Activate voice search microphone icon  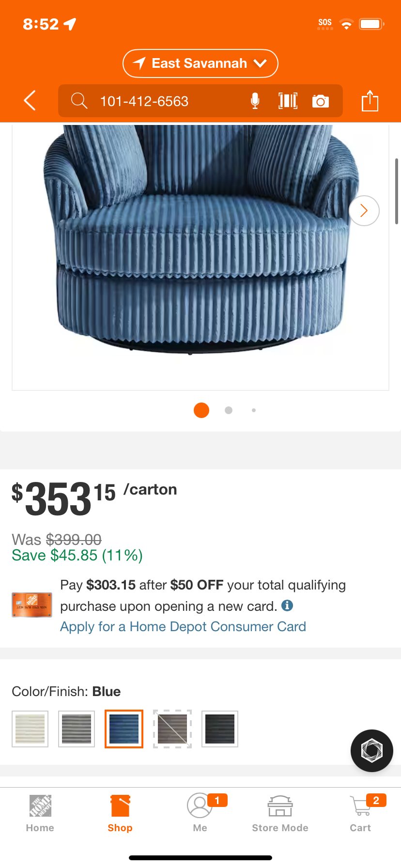[x=255, y=101]
